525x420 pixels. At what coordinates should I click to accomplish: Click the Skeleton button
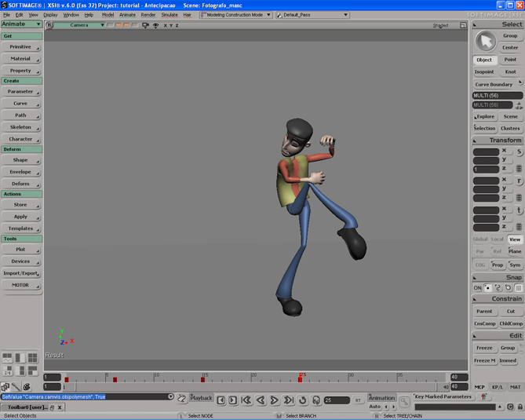coord(21,127)
